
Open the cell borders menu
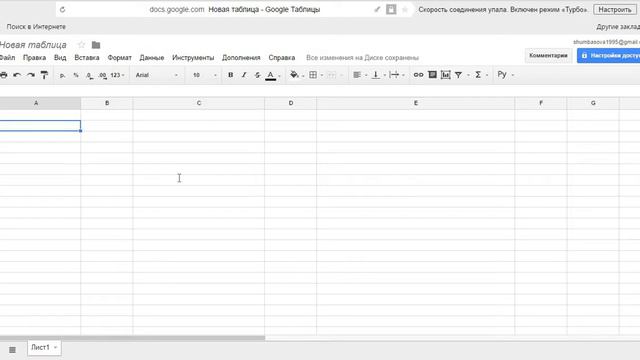pos(313,75)
